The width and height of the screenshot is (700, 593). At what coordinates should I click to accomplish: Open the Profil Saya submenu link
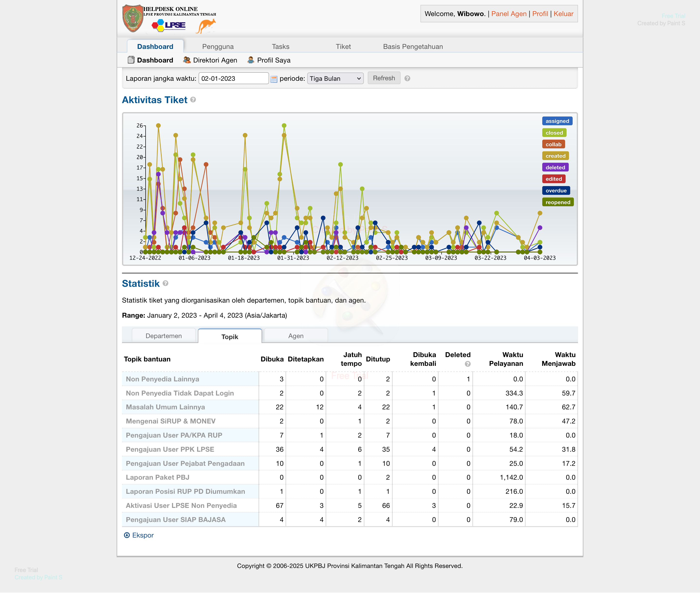pos(274,60)
